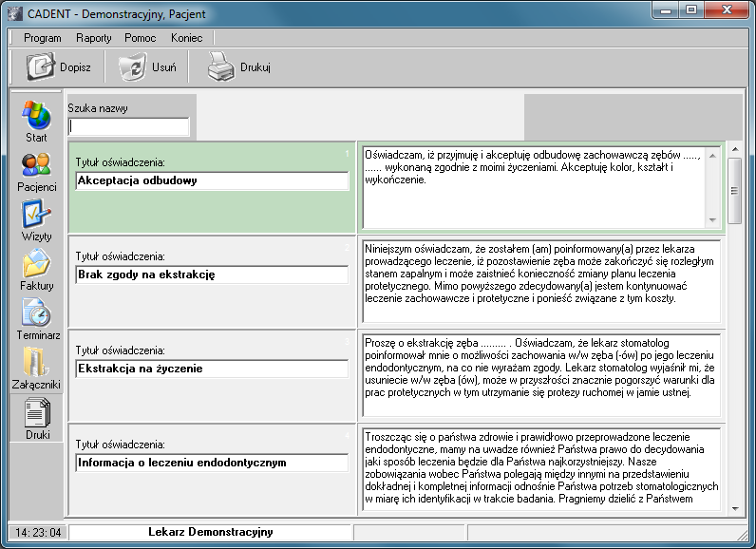Click the Koniec menu item
Image resolution: width=756 pixels, height=549 pixels.
[186, 38]
